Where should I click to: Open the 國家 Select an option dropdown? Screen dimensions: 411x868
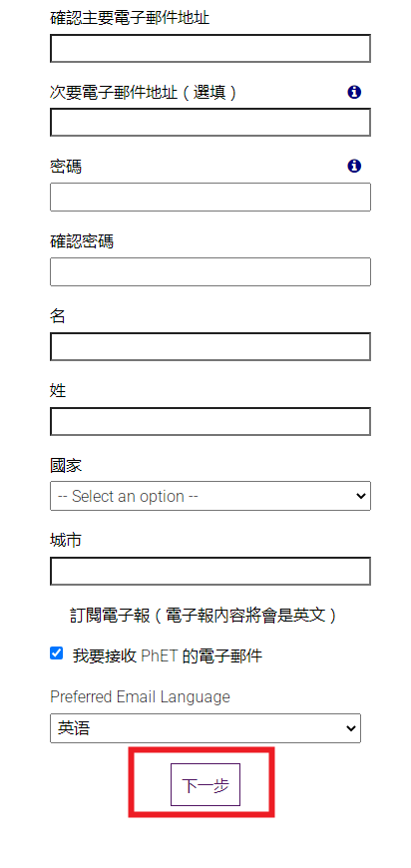tap(210, 496)
